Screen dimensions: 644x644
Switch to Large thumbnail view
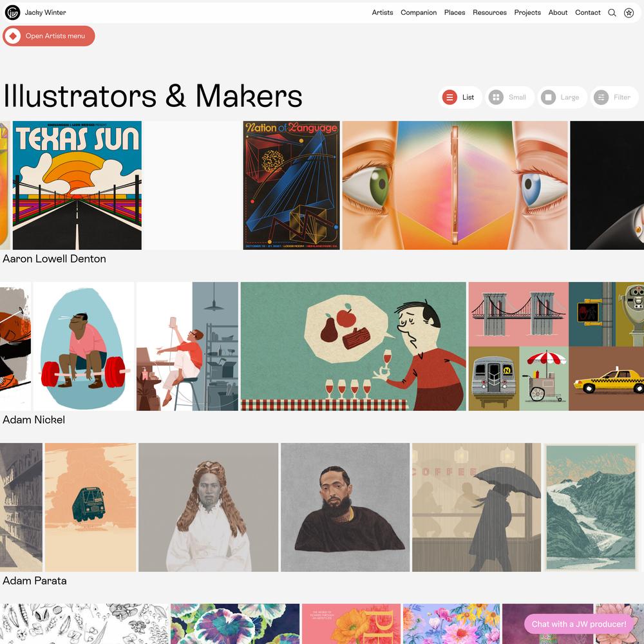tap(562, 97)
